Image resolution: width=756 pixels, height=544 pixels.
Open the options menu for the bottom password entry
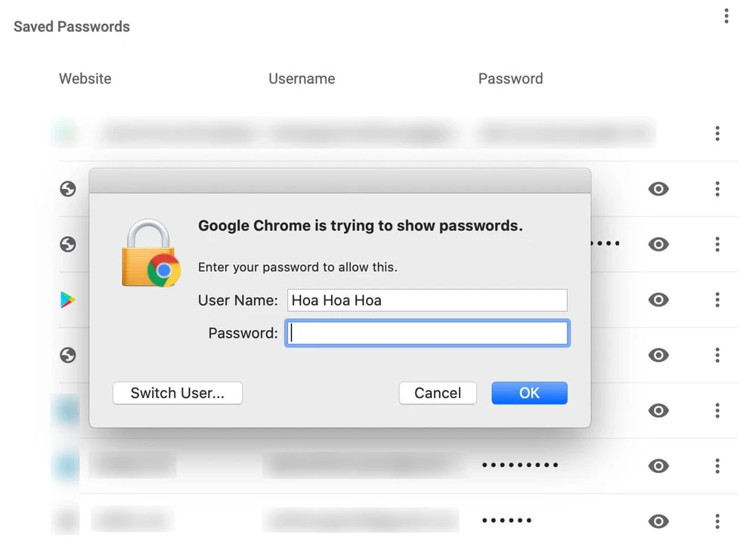pyautogui.click(x=717, y=520)
